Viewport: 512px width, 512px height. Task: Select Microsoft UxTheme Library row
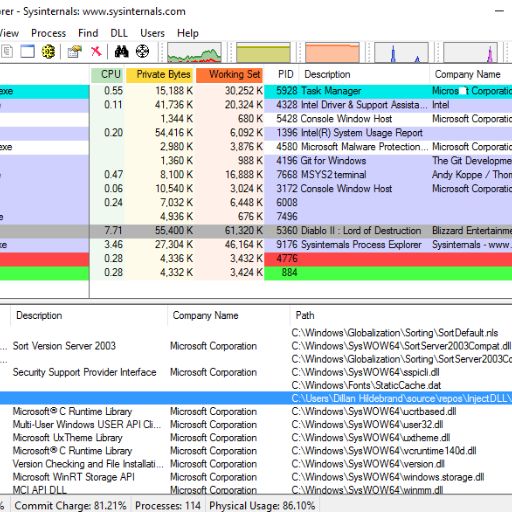(256, 437)
